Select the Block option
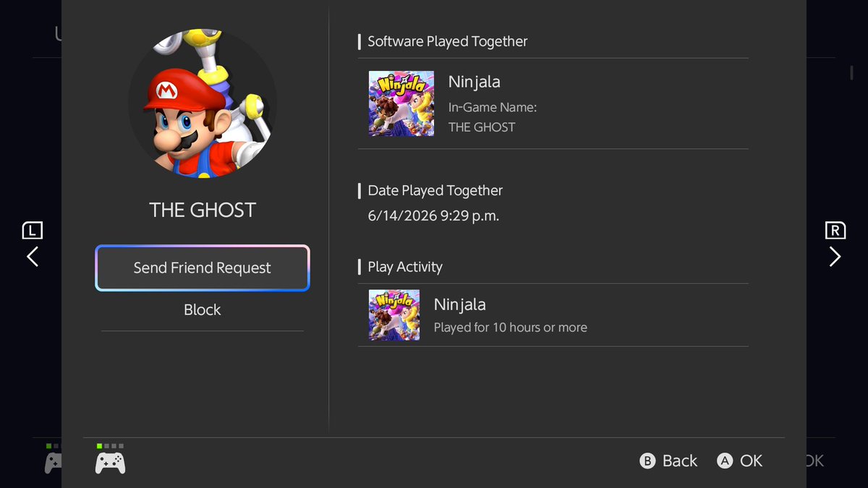868x488 pixels. pos(203,309)
